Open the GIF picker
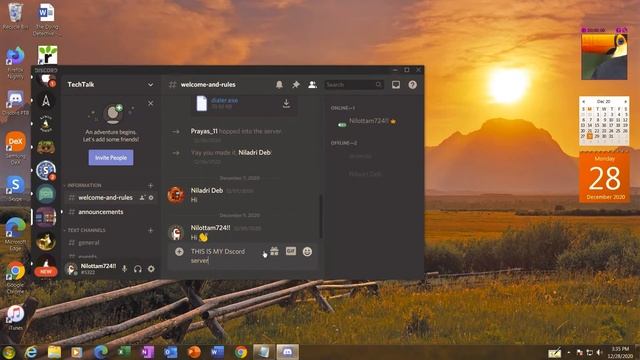The height and width of the screenshot is (360, 640). tap(291, 251)
